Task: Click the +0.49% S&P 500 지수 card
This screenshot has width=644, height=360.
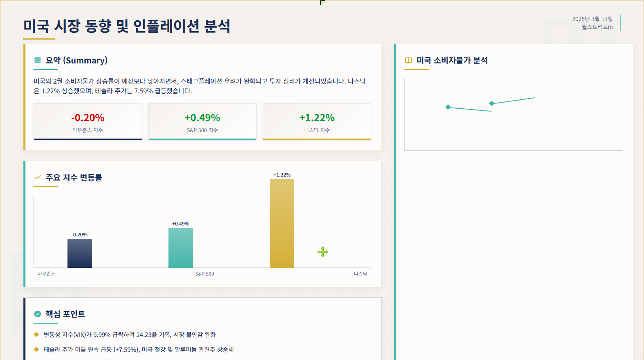Action: coord(202,122)
